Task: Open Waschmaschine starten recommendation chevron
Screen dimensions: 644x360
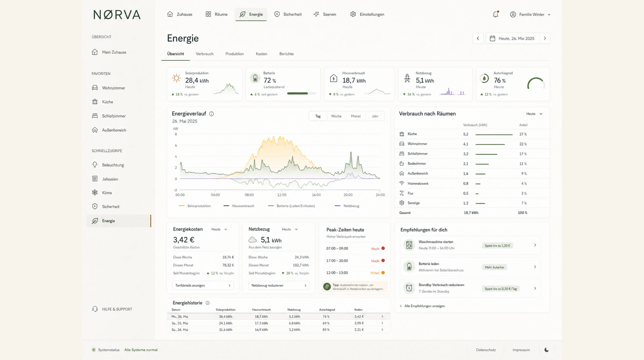Action: tap(535, 245)
